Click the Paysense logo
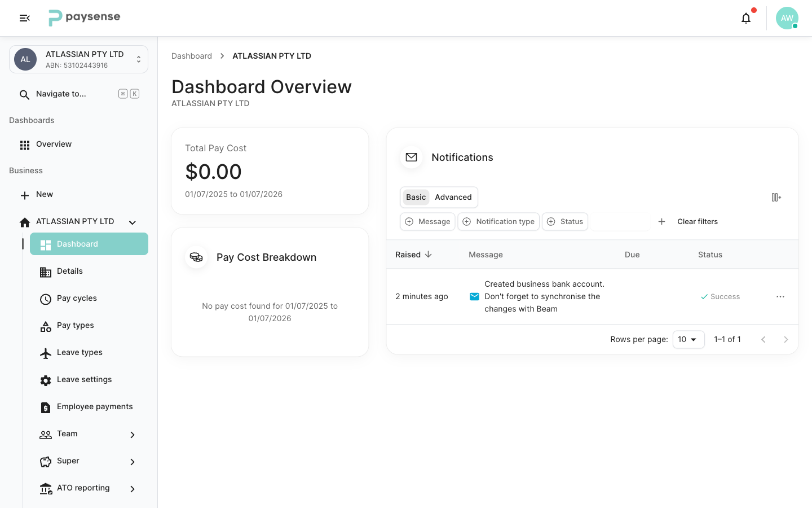 (85, 17)
